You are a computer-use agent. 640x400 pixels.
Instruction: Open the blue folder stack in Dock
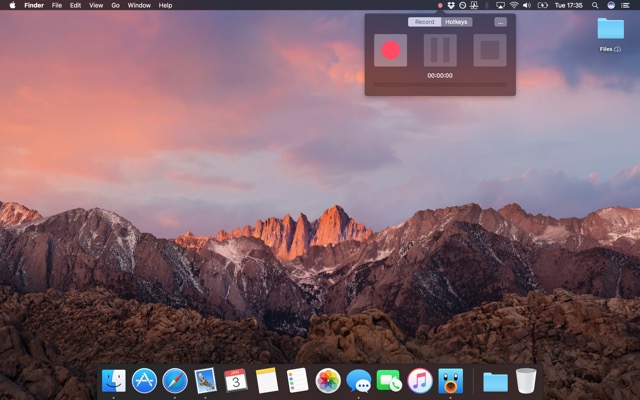tap(496, 381)
